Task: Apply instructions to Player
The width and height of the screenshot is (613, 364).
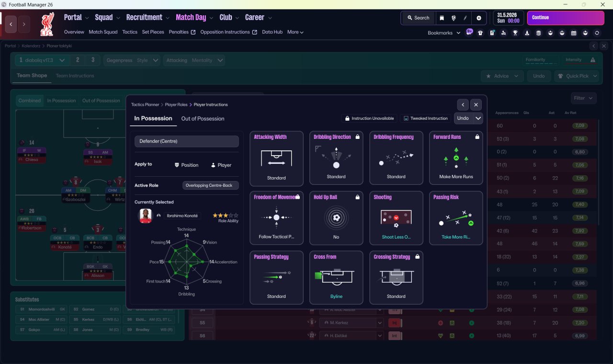Action: tap(221, 165)
